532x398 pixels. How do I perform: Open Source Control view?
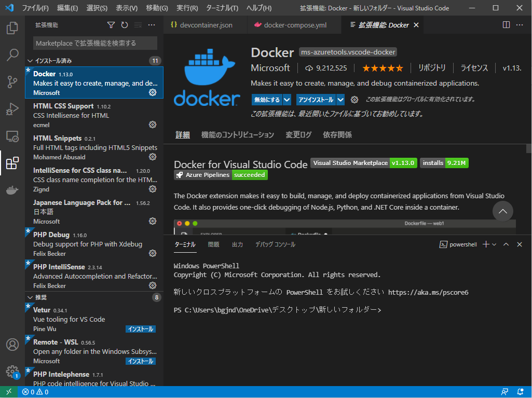pyautogui.click(x=12, y=82)
